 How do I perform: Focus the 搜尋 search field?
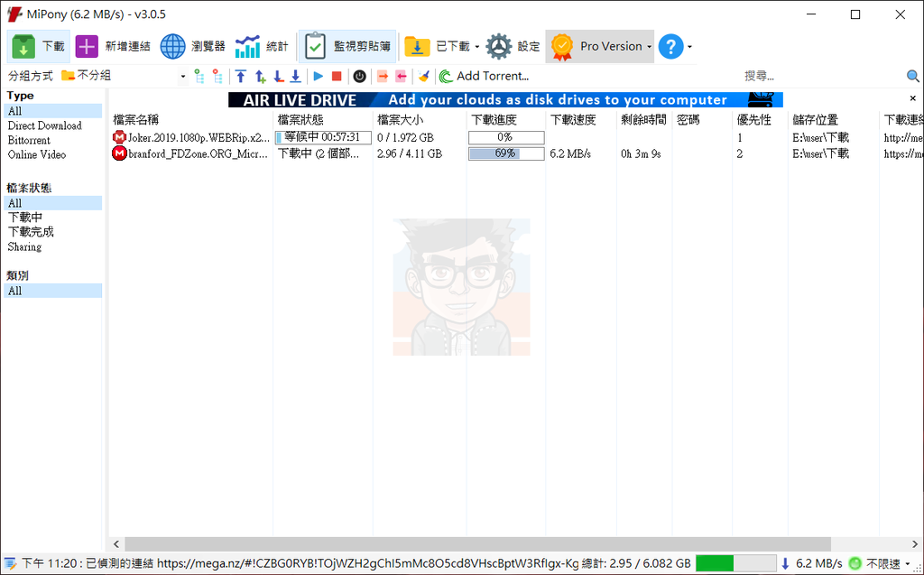pyautogui.click(x=822, y=76)
